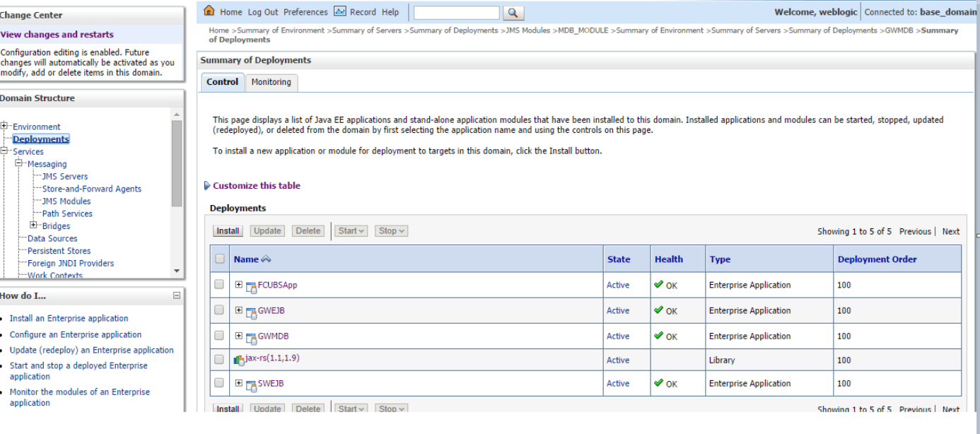Open the Deployments link in Domain Structure
The image size is (980, 434).
(x=40, y=139)
